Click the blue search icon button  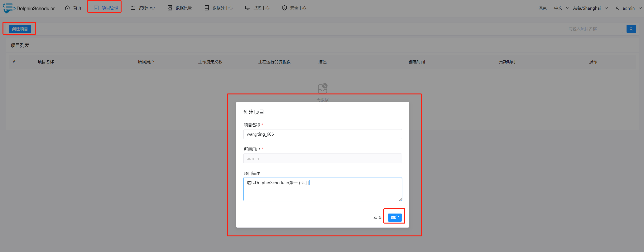pos(631,29)
